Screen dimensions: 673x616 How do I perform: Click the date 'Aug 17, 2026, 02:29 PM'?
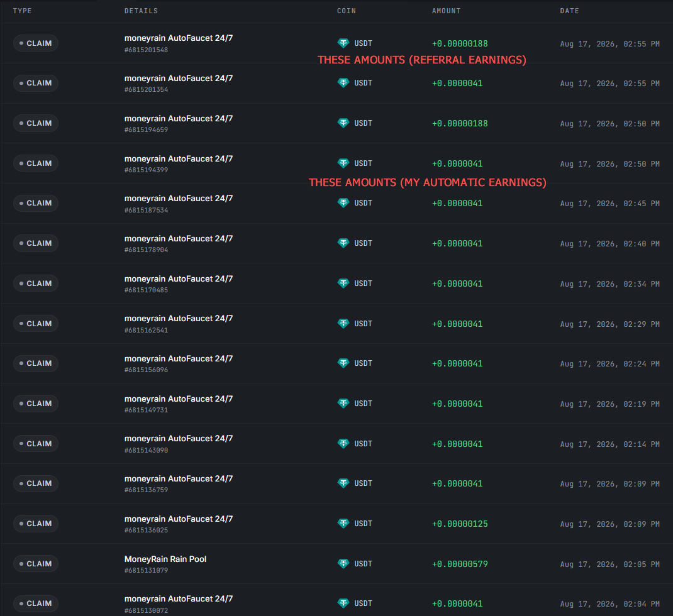[x=609, y=324]
